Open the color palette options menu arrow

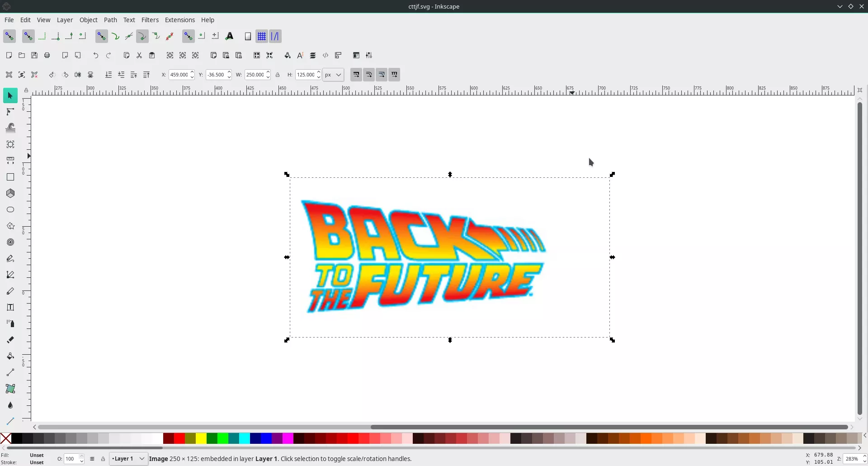[864, 435]
